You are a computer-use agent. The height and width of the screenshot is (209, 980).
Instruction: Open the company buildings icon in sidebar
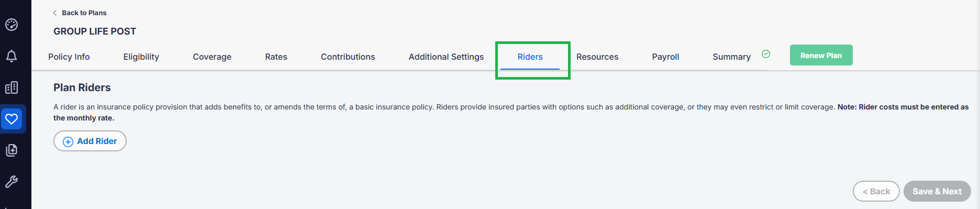(12, 87)
